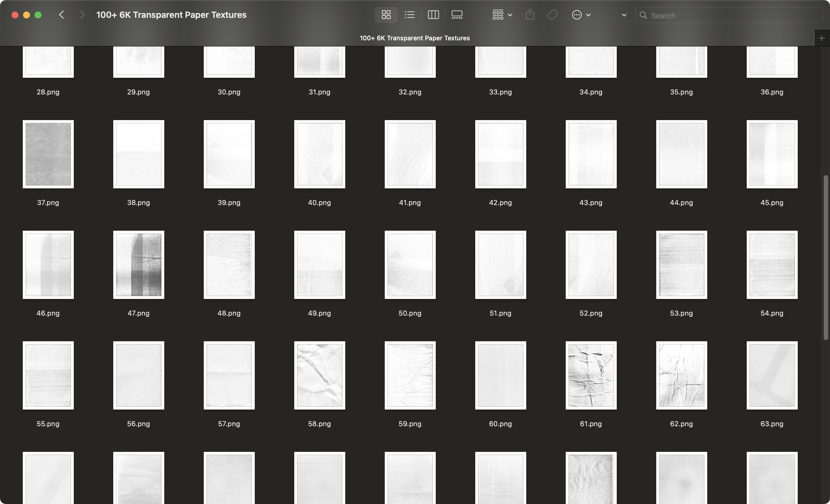Expand the toolbar overflow chevron
Screen dimensions: 830x504
pyautogui.click(x=624, y=15)
